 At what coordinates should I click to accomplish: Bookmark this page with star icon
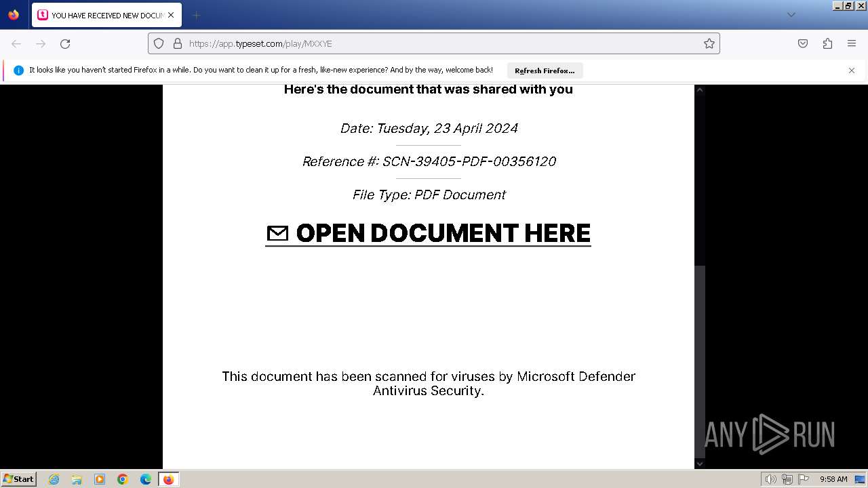[x=709, y=43]
